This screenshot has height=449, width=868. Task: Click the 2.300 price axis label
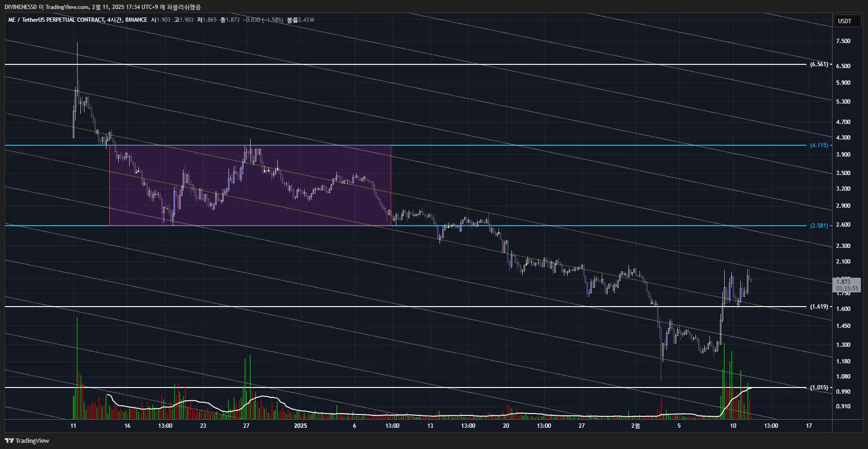tap(843, 246)
